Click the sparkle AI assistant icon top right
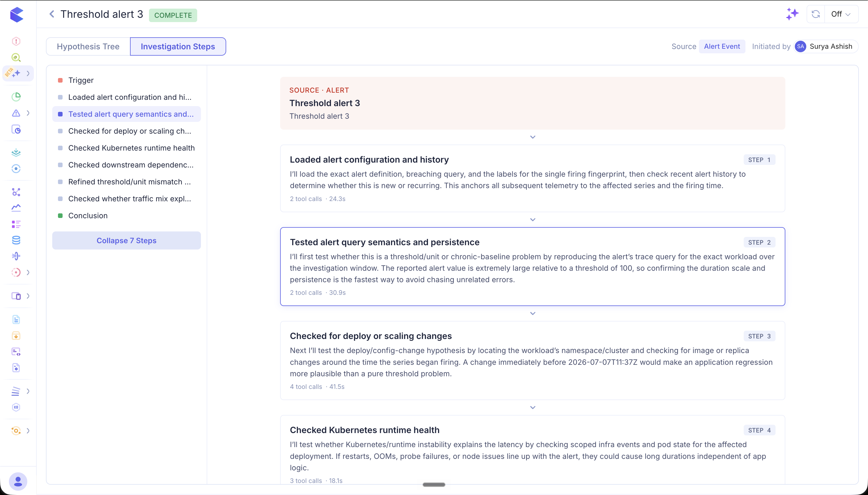 click(792, 14)
